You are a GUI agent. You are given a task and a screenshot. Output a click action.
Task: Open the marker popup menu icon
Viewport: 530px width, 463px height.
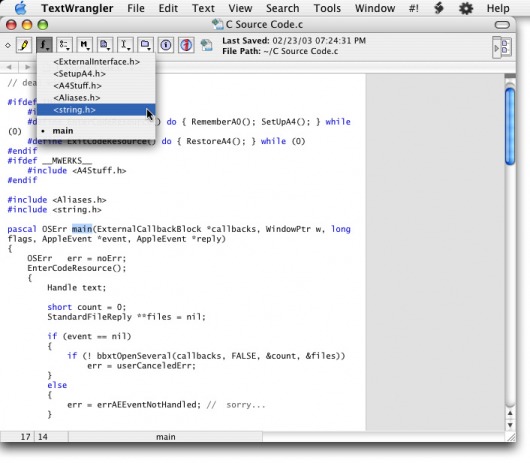tap(85, 45)
